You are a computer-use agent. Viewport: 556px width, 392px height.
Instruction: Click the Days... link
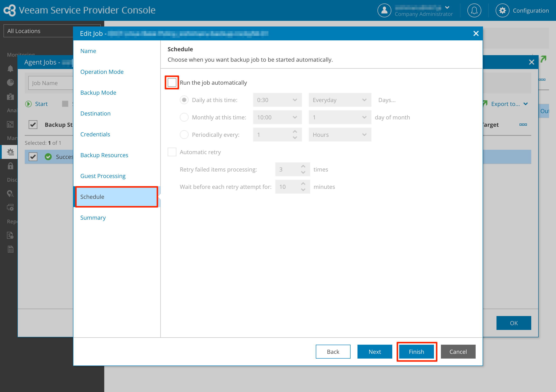(387, 100)
